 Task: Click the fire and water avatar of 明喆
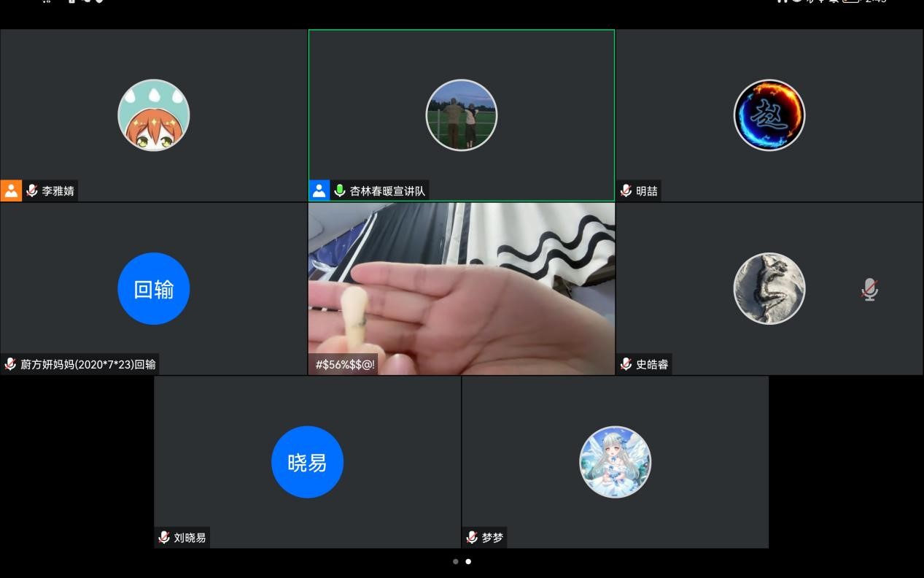pyautogui.click(x=769, y=115)
